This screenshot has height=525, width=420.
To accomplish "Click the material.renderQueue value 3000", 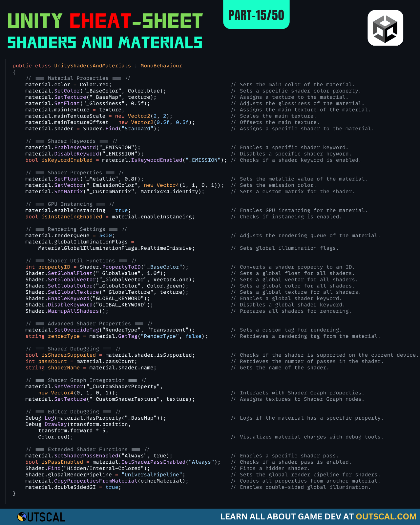I will pos(105,236).
